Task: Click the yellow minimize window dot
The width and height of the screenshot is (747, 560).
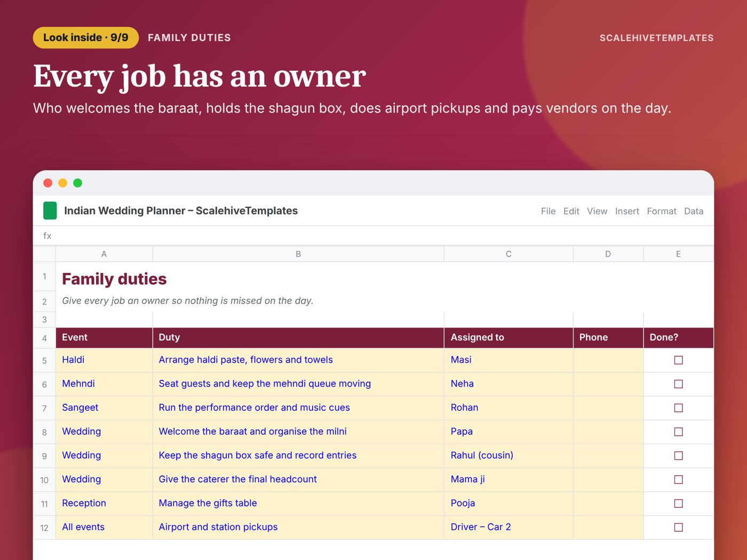Action: click(63, 183)
